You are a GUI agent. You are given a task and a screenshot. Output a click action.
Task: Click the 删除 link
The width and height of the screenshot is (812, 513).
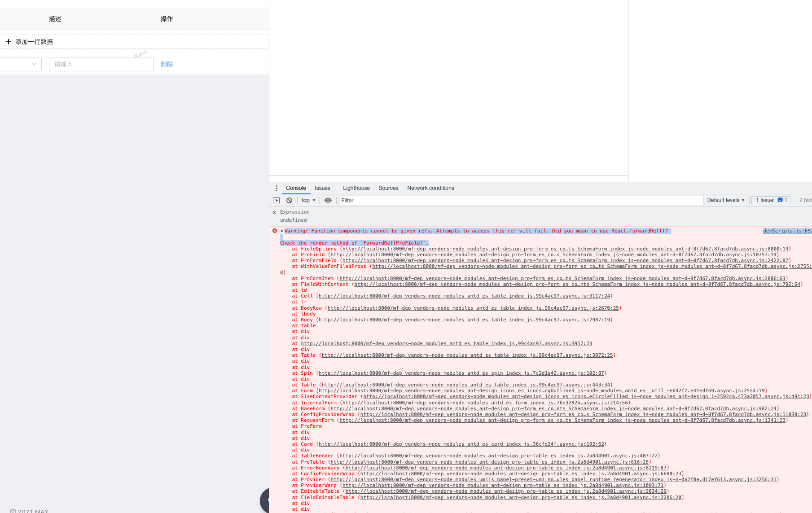[x=167, y=64]
